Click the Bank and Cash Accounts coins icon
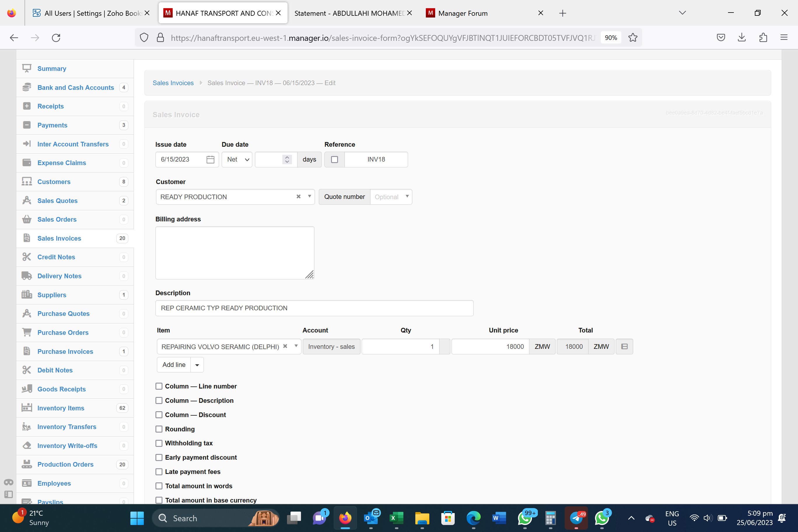This screenshot has width=798, height=532. click(x=27, y=87)
